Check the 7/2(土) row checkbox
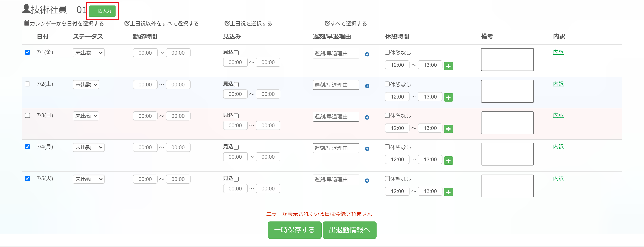This screenshot has width=644, height=247. 27,84
